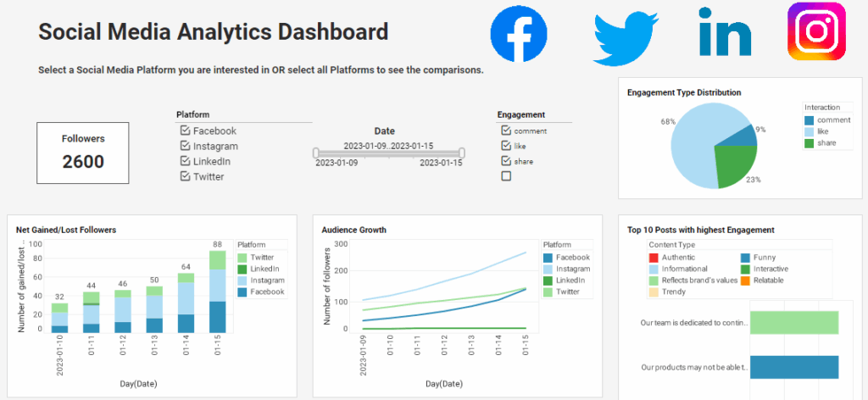Select the like color swatch in pie legend
Image resolution: width=868 pixels, height=400 pixels.
pyautogui.click(x=810, y=131)
